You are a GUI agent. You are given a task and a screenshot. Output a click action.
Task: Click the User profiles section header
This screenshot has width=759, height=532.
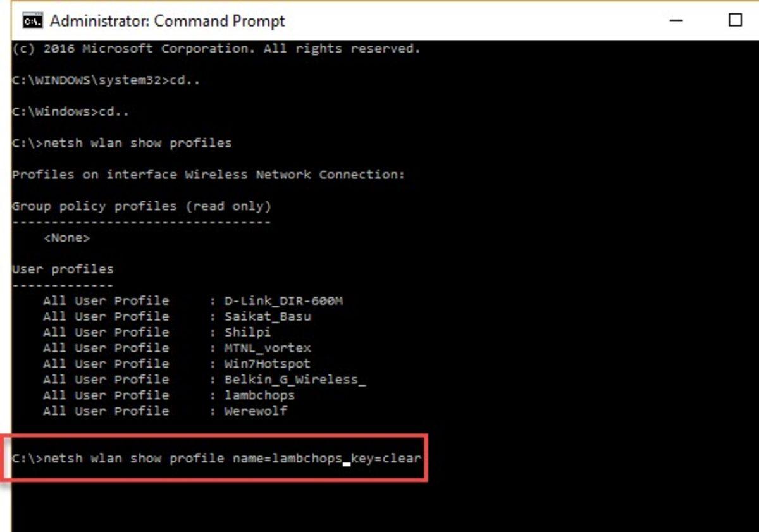click(x=63, y=268)
